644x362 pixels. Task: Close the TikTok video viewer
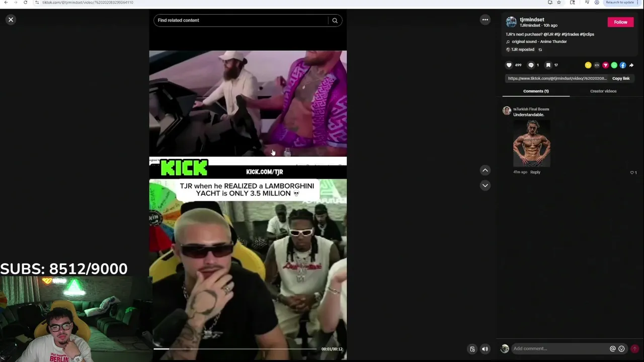(x=11, y=20)
